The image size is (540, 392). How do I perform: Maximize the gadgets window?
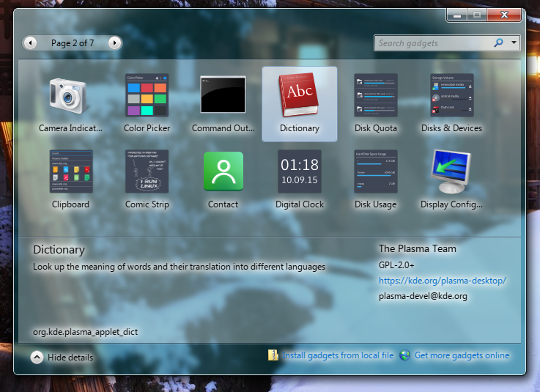pos(477,15)
